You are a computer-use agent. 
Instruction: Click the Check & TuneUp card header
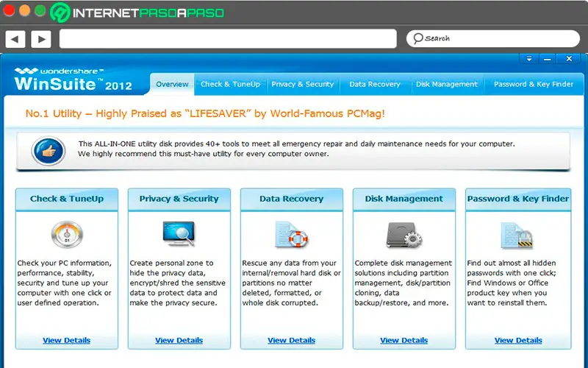67,199
